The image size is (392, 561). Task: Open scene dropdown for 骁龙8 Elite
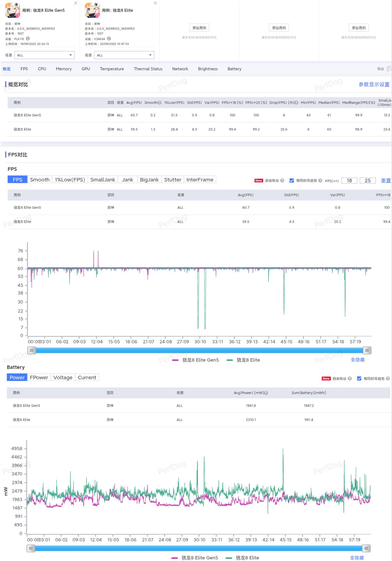[x=124, y=55]
